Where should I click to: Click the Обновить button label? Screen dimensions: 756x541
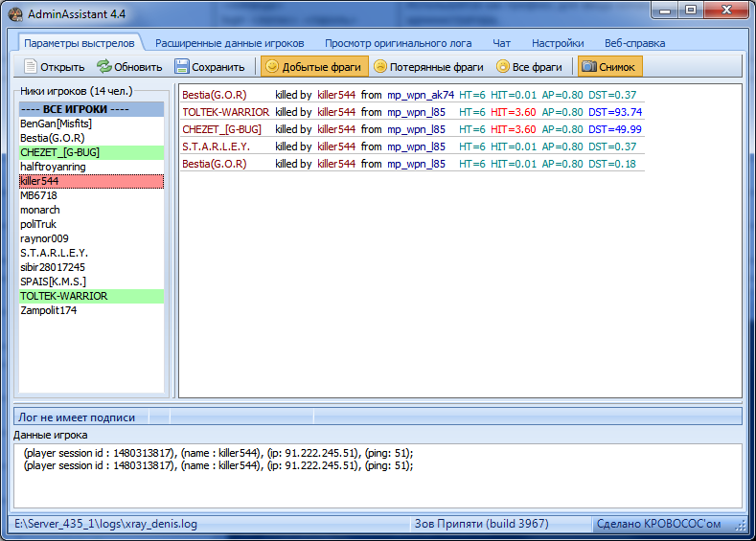pyautogui.click(x=138, y=67)
